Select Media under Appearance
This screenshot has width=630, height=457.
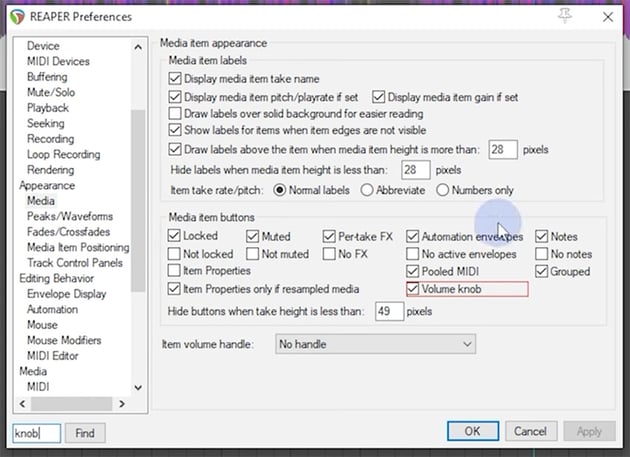coord(41,201)
